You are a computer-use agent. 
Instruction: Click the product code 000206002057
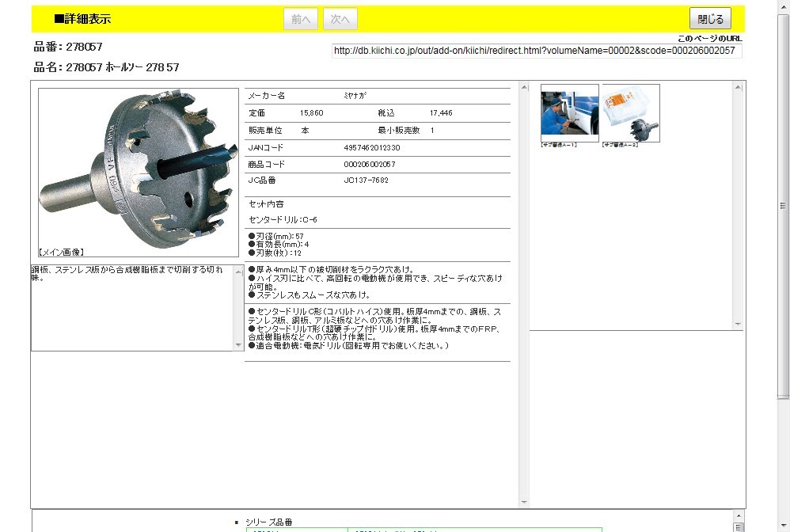370,164
